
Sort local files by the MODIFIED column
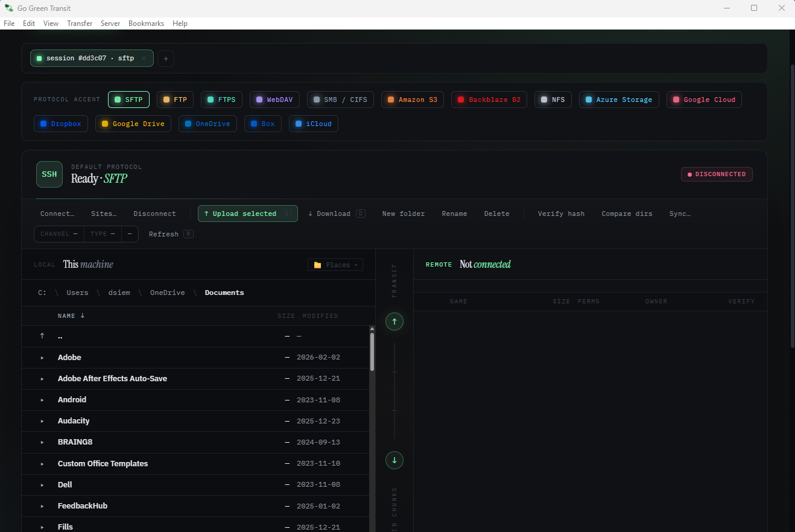click(320, 316)
